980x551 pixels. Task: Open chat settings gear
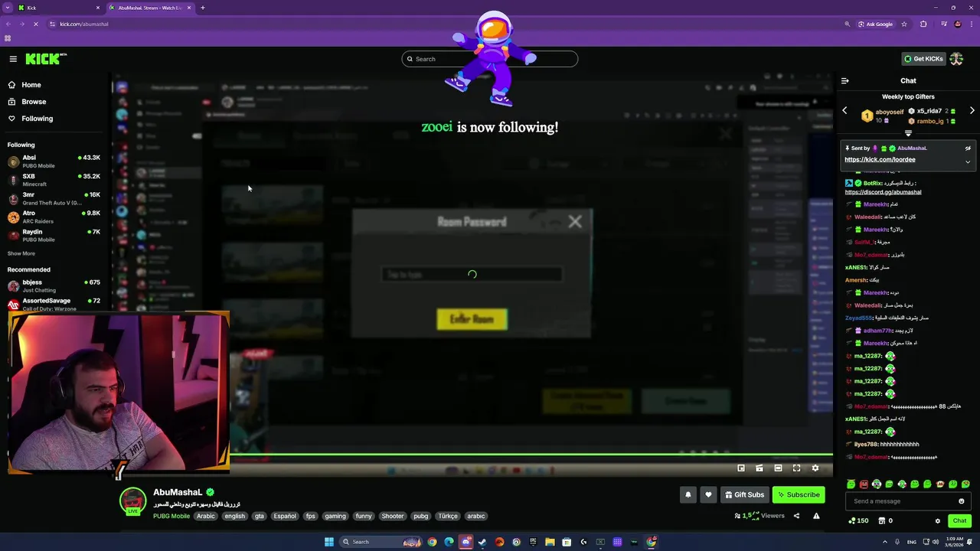(x=937, y=521)
